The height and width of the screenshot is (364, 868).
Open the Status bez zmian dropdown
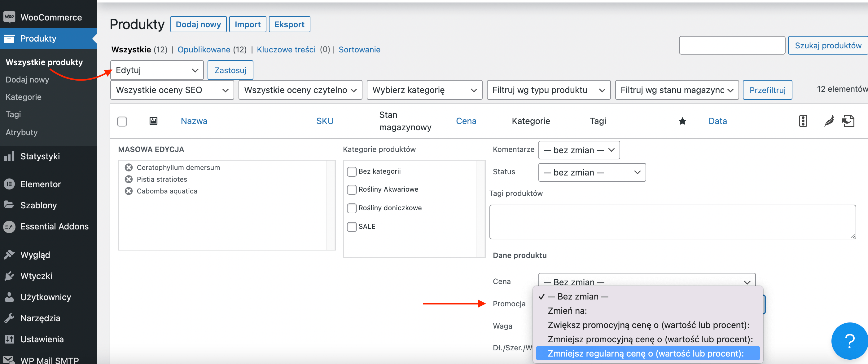click(x=592, y=172)
